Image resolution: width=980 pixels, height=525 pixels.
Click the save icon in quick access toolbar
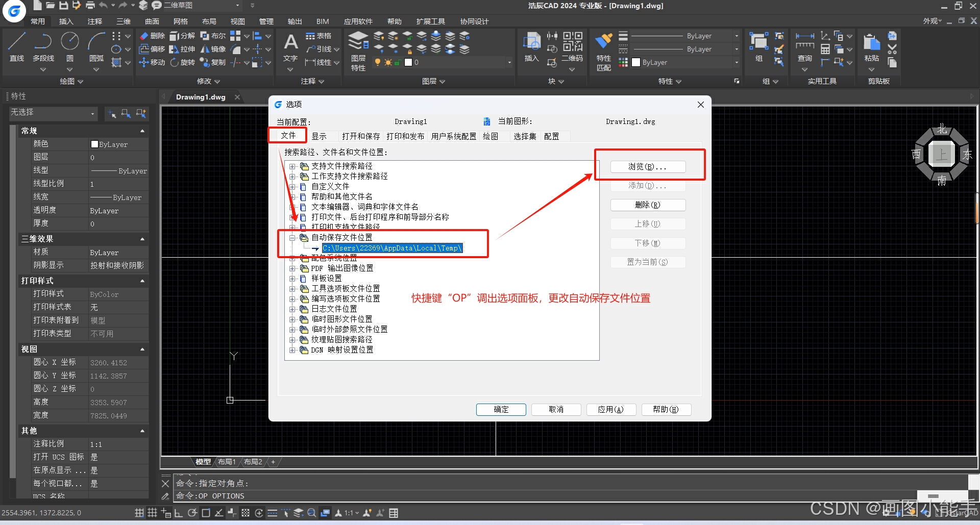(63, 6)
